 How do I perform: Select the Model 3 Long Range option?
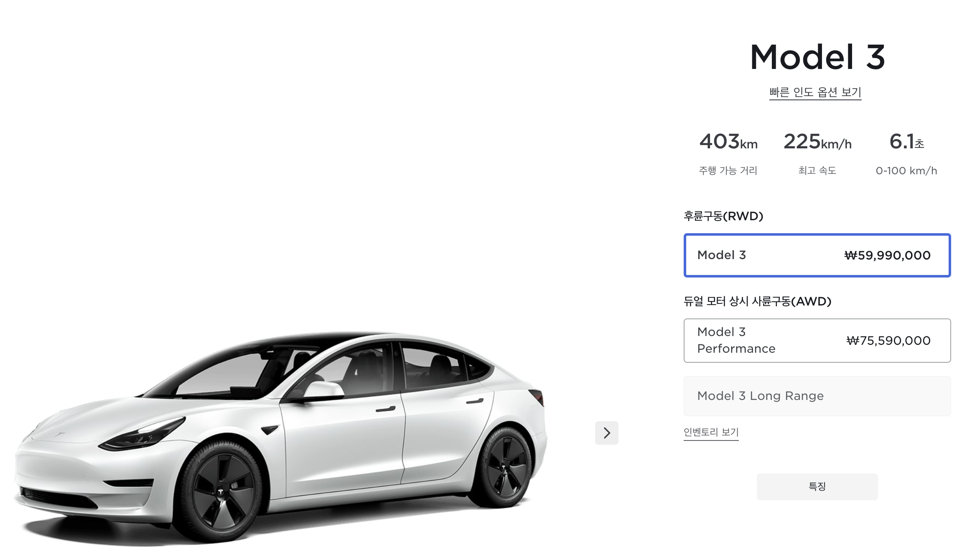pyautogui.click(x=817, y=396)
